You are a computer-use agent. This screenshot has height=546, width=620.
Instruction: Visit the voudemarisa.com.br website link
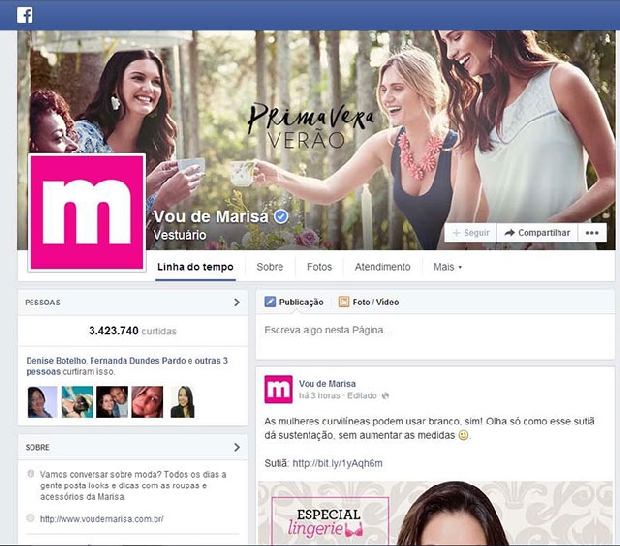pos(102,519)
